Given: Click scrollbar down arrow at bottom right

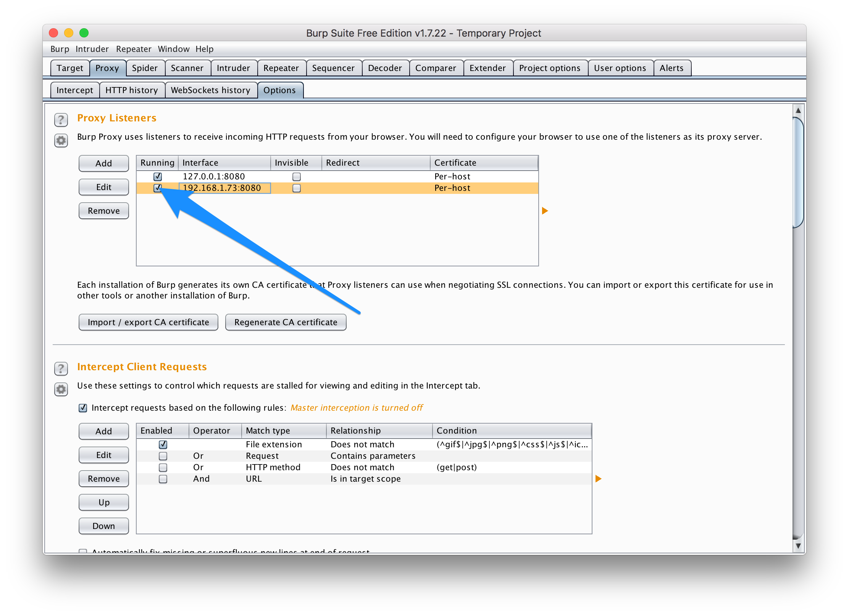Looking at the screenshot, I should click(798, 546).
